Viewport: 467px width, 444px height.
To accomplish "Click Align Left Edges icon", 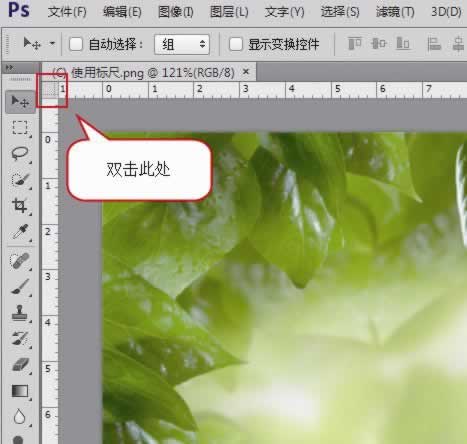I will 434,44.
